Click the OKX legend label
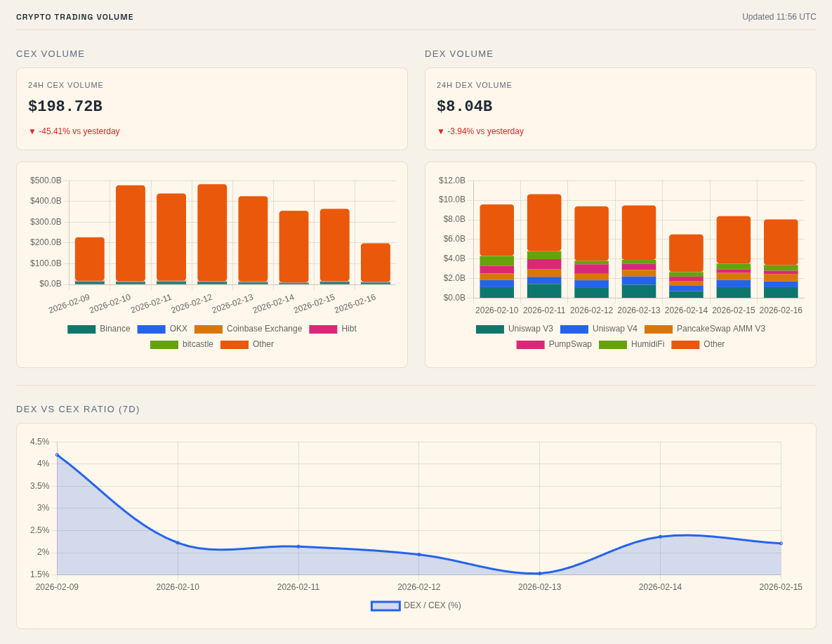Screen dimensions: 832x644 (178, 329)
